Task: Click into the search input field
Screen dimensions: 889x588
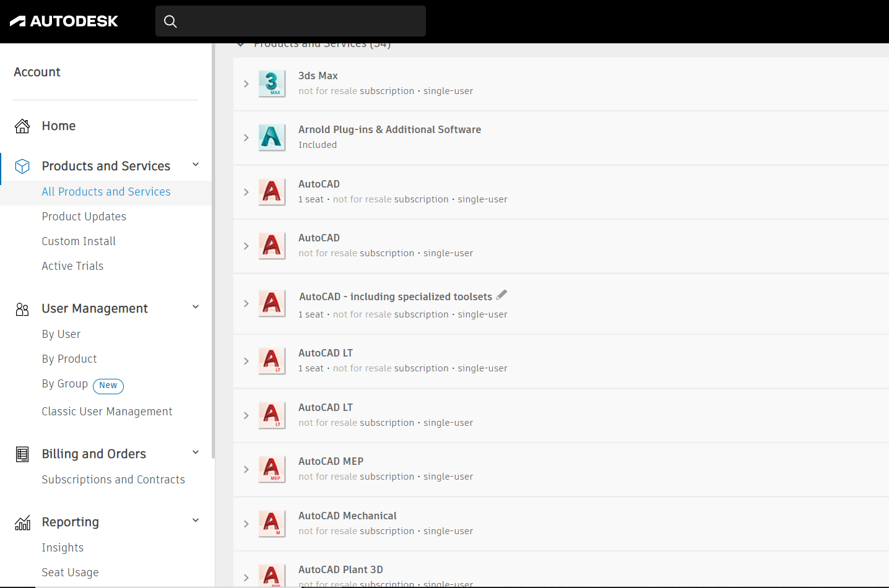Action: [290, 21]
